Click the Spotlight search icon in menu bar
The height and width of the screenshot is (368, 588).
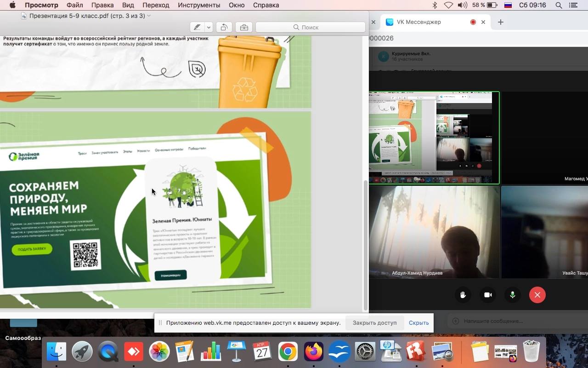pos(559,5)
